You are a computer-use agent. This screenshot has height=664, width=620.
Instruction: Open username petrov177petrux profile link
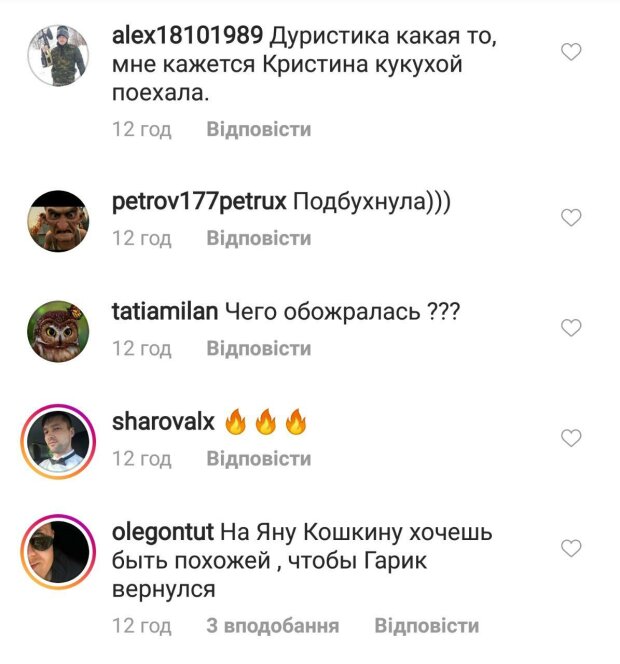pos(199,202)
